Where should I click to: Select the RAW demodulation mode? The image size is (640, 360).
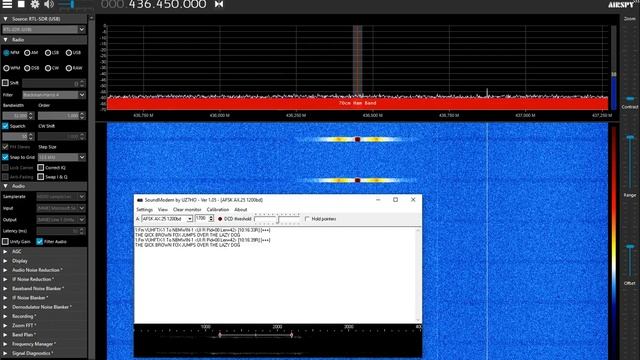click(x=69, y=68)
